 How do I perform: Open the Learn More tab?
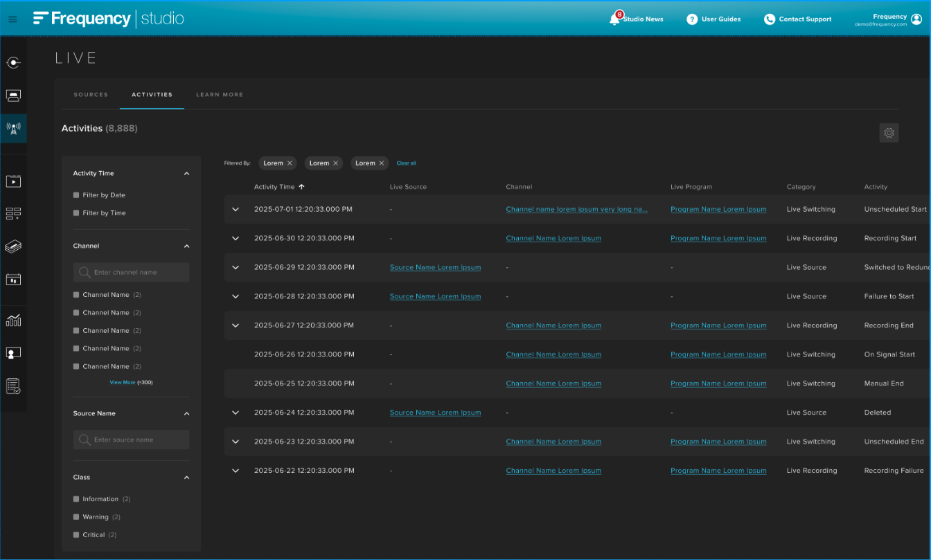[219, 95]
